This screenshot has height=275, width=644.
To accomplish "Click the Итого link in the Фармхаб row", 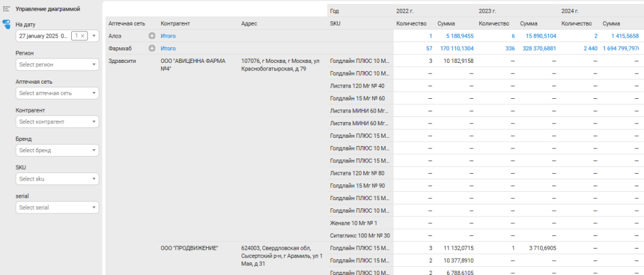I will point(168,48).
